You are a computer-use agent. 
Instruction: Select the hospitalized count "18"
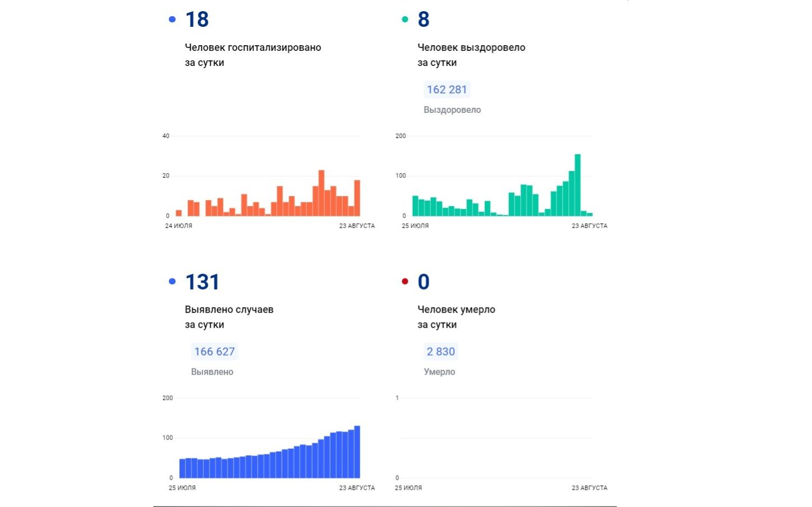(x=197, y=20)
